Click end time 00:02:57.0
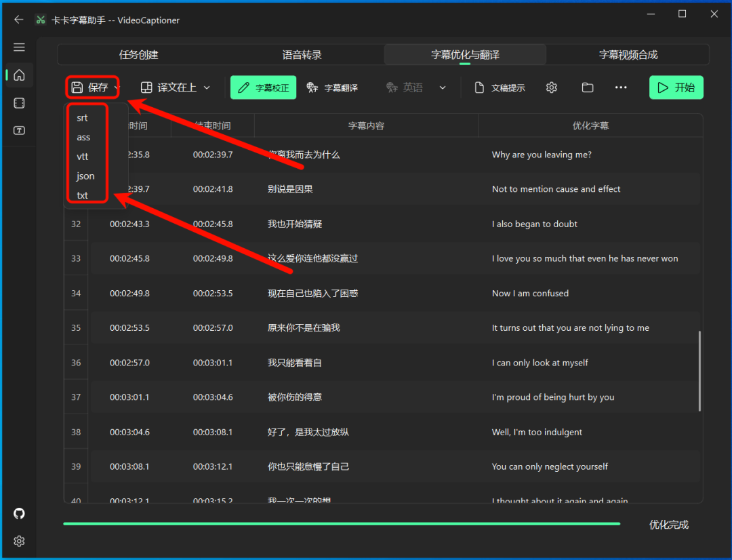Viewport: 732px width, 560px height. [x=213, y=328]
